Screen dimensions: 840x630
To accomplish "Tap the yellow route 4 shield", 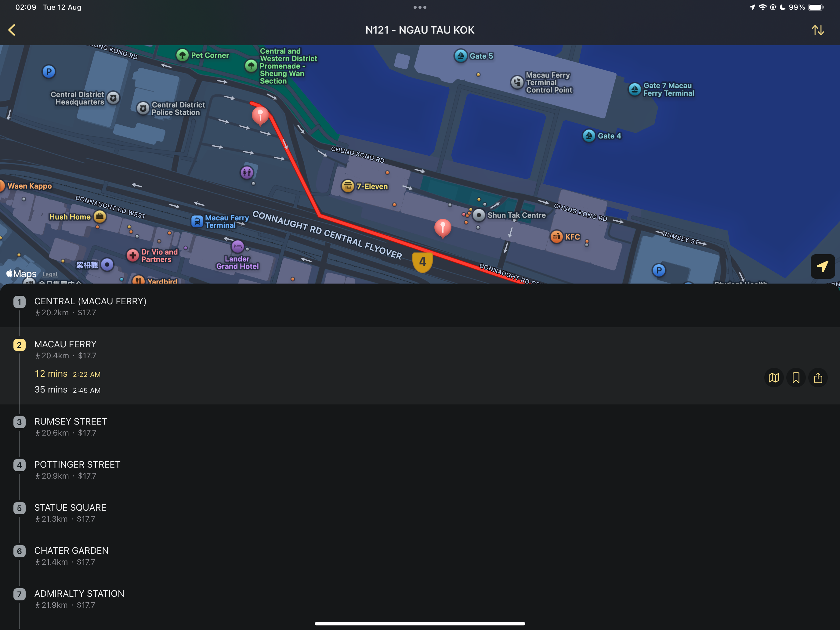I will click(x=422, y=262).
